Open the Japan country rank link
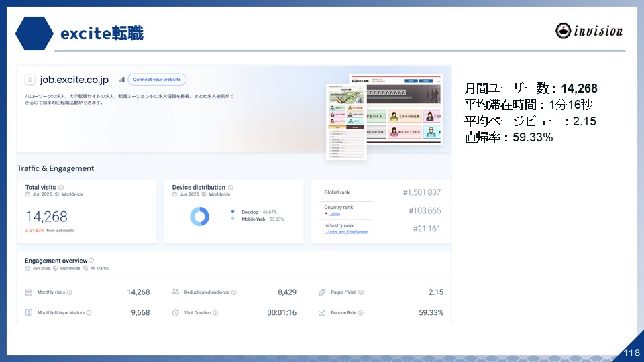The height and width of the screenshot is (362, 644). point(335,214)
